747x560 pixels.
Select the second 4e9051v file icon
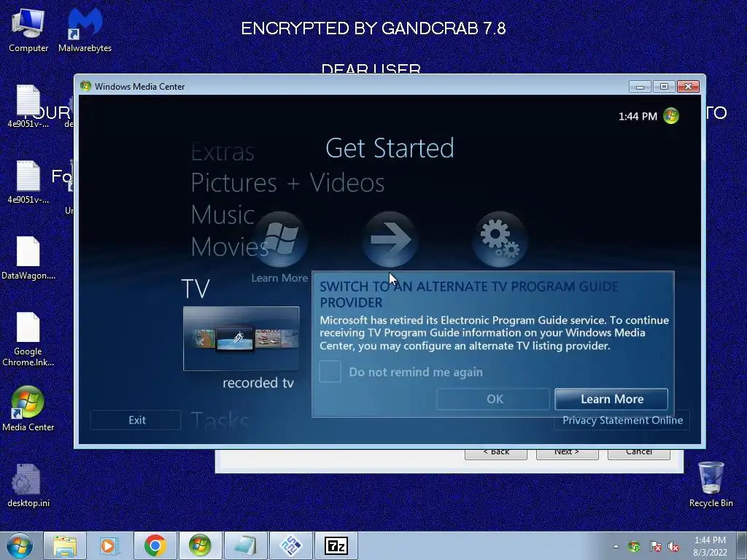28,182
